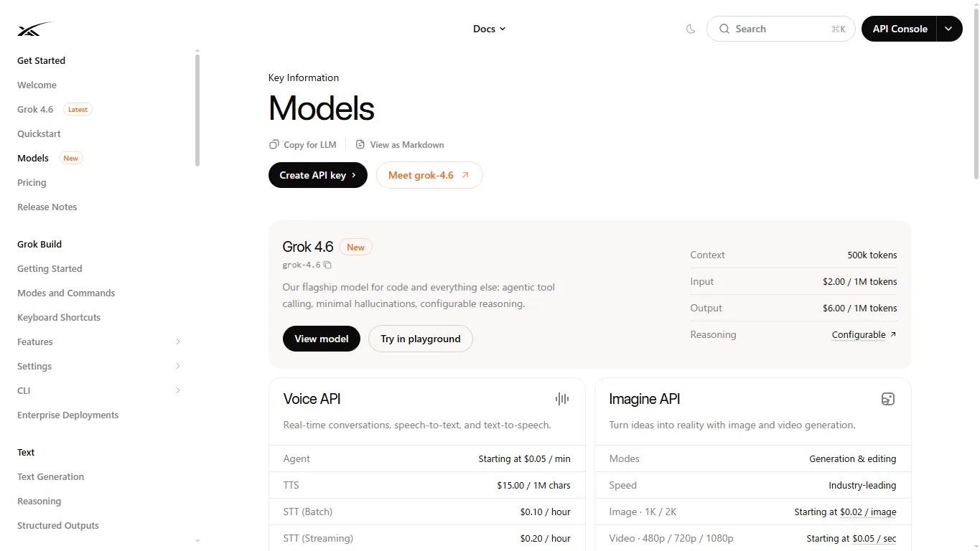Click the Meet grok-4.6 button
This screenshot has height=551, width=980.
click(429, 175)
